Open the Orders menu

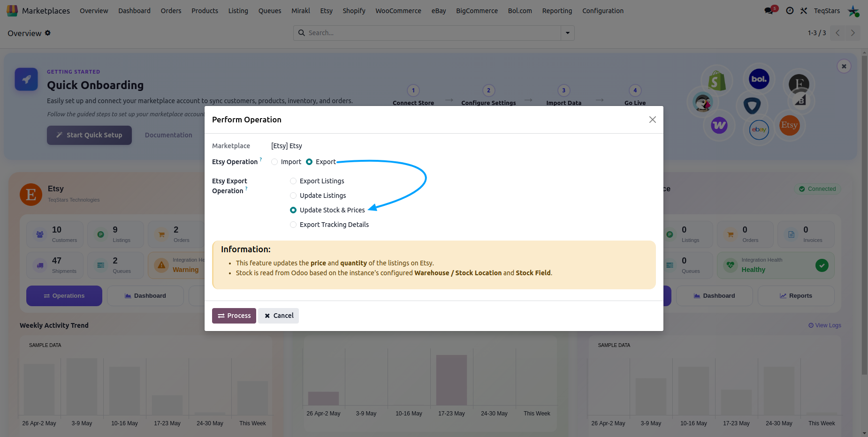click(171, 11)
